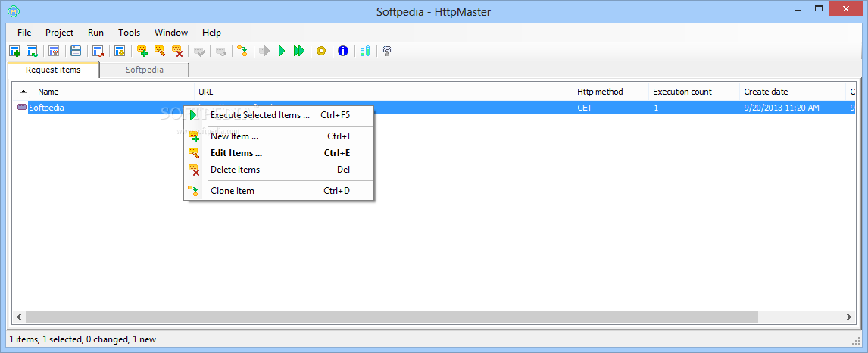
Task: Switch to the Request items tab
Action: 53,70
